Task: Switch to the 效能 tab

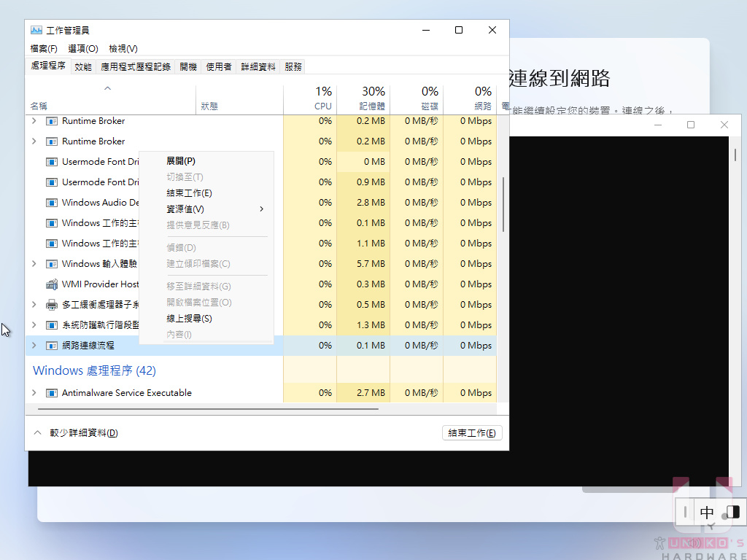Action: pos(83,67)
